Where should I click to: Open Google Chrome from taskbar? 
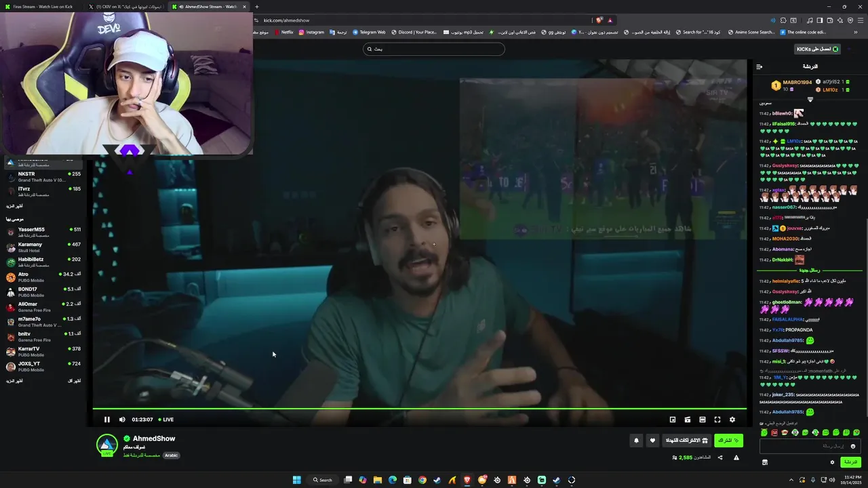click(422, 480)
